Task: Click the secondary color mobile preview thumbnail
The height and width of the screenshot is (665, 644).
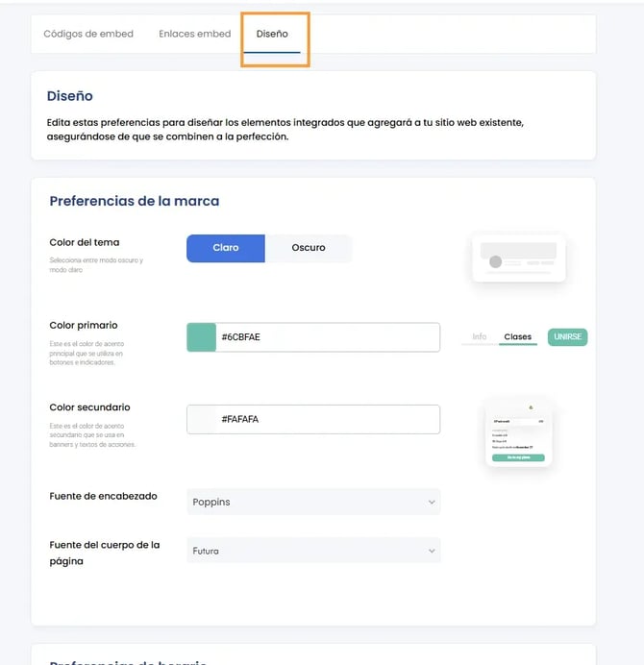Action: point(518,432)
